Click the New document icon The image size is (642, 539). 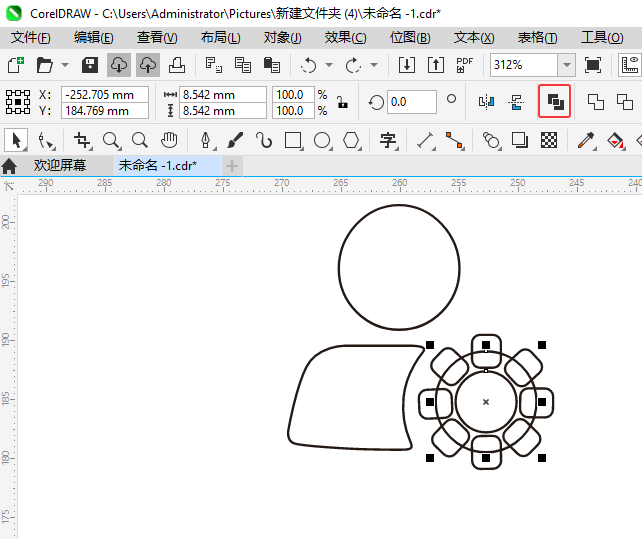(15, 65)
